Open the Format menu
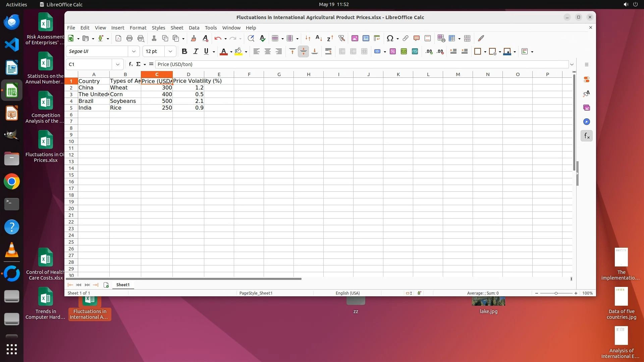 [138, 28]
